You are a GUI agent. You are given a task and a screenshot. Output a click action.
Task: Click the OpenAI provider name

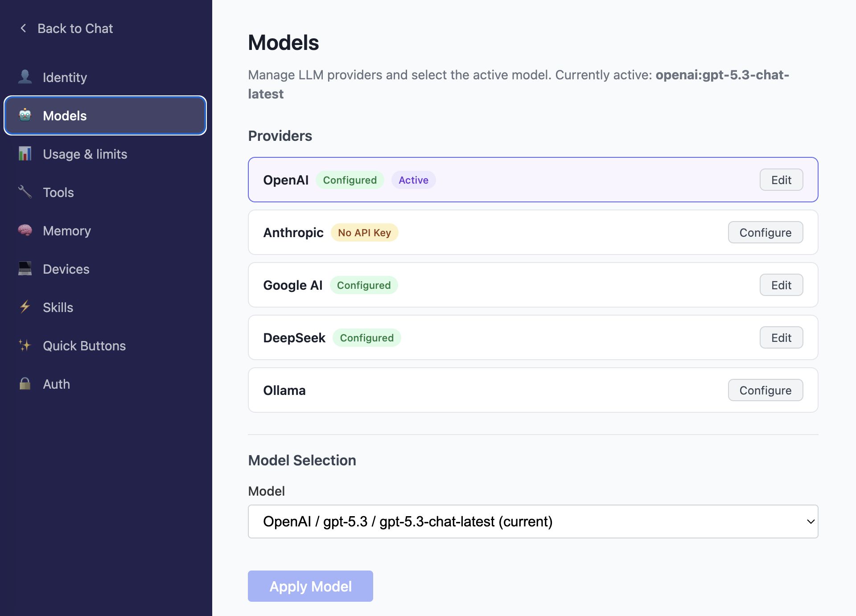[x=286, y=180]
